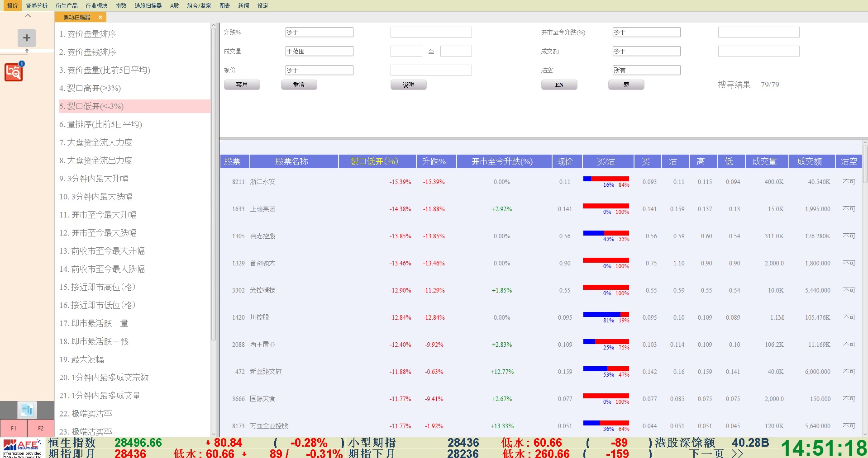868x458 pixels.
Task: Click the results table vertical scrollbar
Action: click(865, 164)
